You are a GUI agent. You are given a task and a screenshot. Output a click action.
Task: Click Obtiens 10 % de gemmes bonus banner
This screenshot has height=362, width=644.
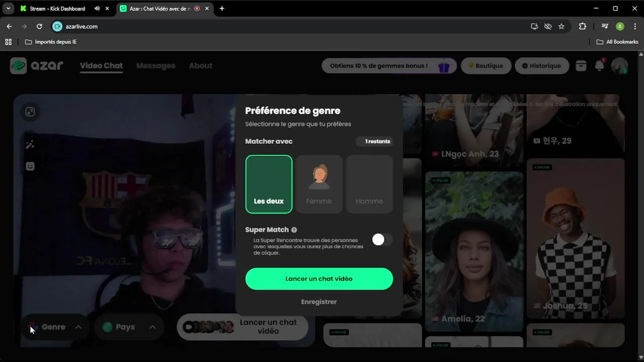[x=389, y=66]
